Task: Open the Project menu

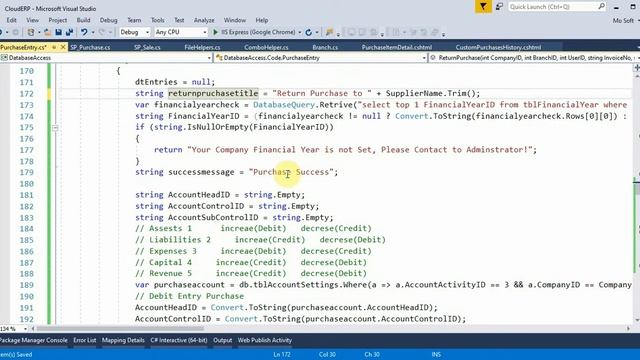Action: point(58,20)
